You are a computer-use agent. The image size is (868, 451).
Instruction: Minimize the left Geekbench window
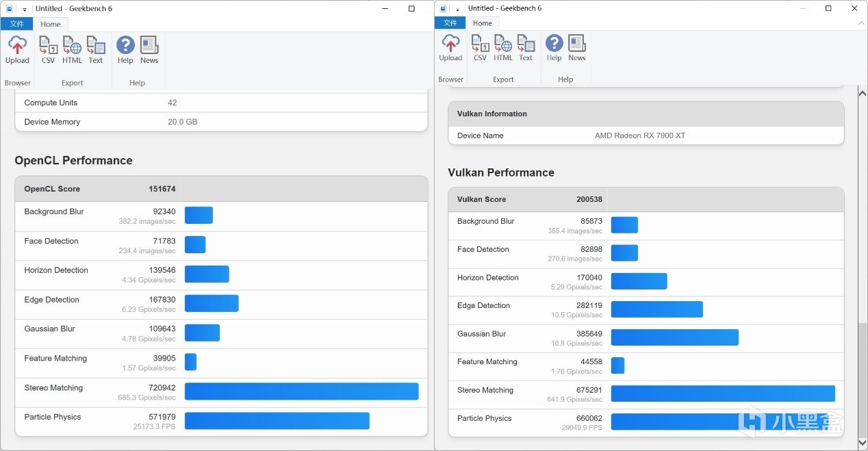point(385,9)
